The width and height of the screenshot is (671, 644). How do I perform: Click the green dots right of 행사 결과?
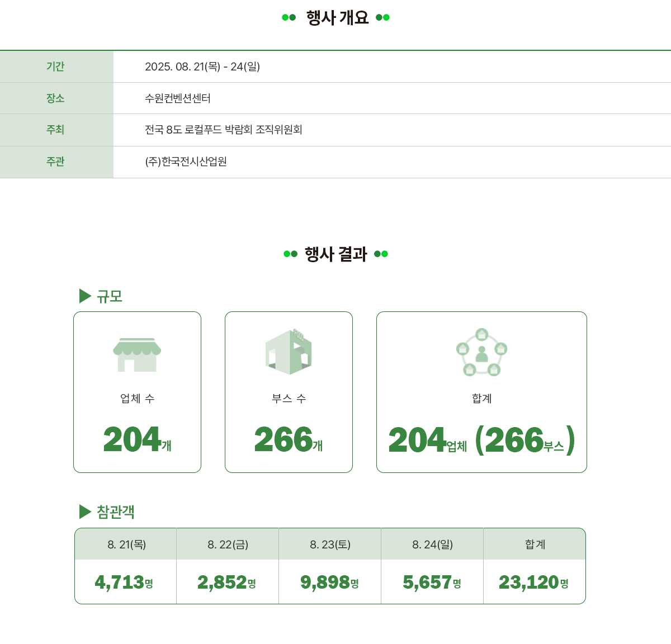pos(381,254)
